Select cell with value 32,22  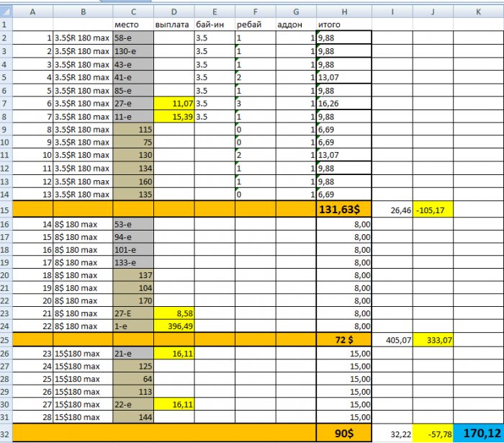tap(392, 434)
